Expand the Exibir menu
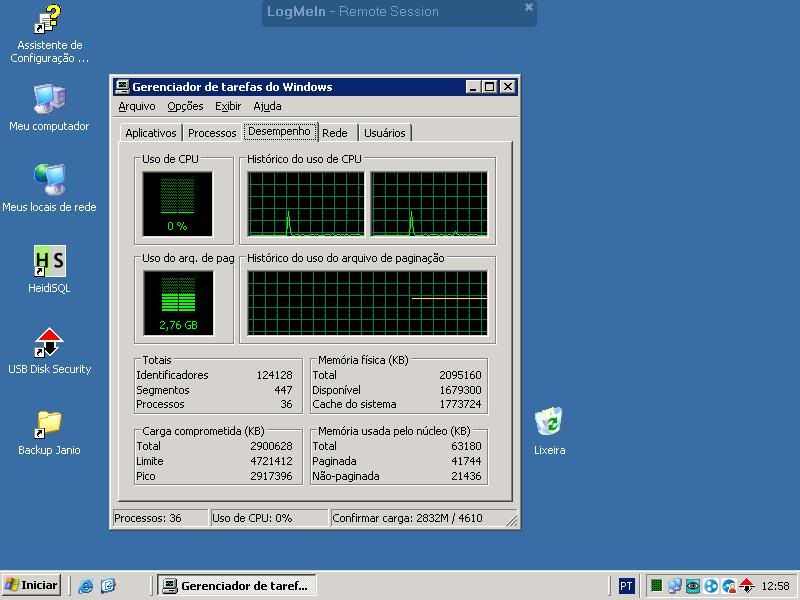The image size is (800, 600). 228,106
